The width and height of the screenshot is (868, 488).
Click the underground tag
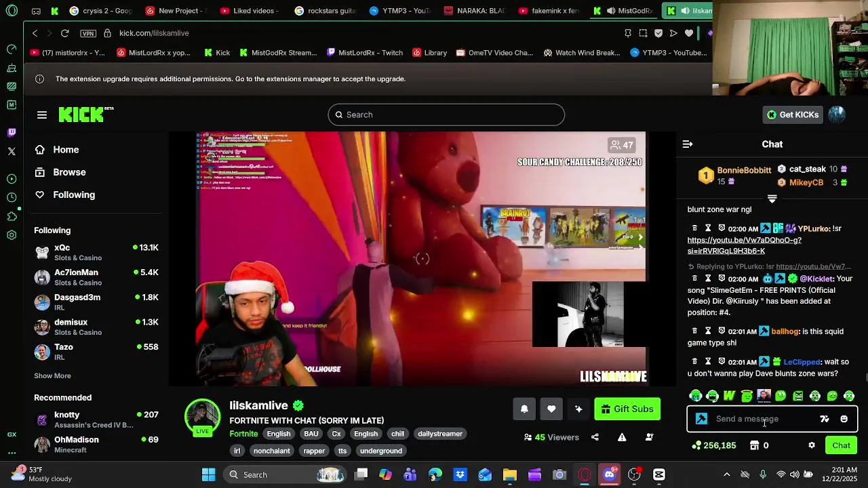(x=381, y=451)
